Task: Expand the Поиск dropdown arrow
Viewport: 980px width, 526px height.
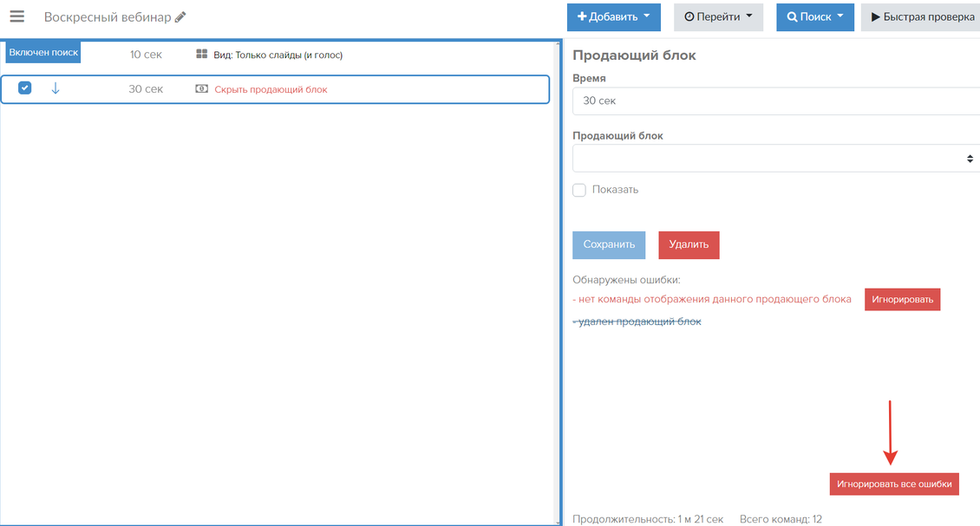Action: (840, 16)
